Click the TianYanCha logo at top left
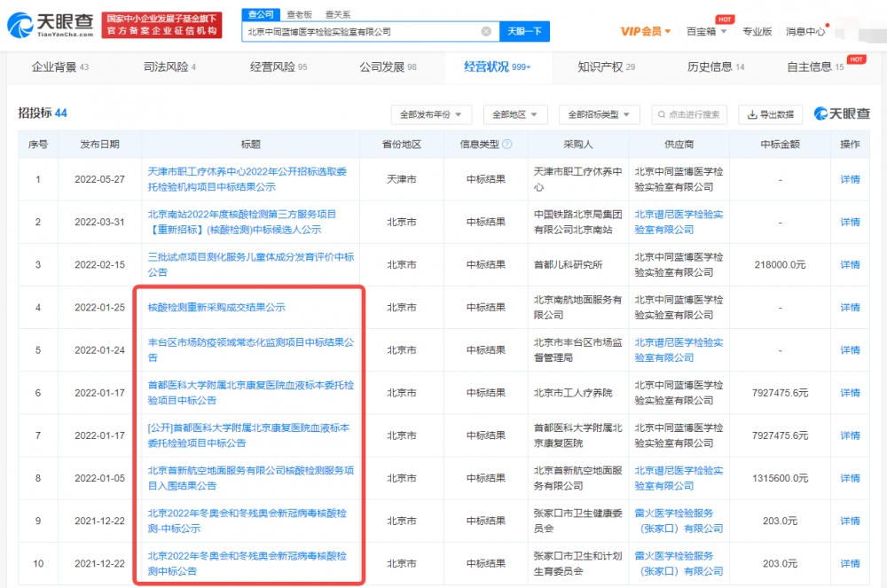Image resolution: width=887 pixels, height=588 pixels. pyautogui.click(x=50, y=25)
